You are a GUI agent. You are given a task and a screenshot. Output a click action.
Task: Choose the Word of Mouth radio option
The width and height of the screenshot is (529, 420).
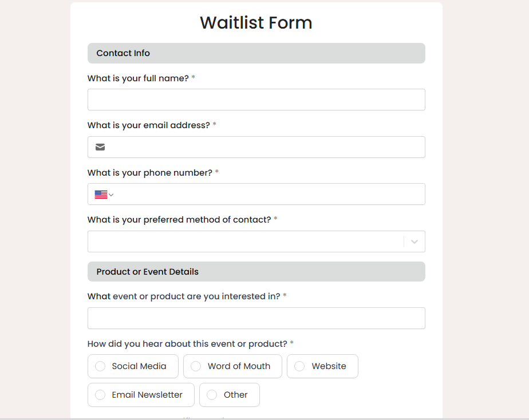click(x=196, y=366)
